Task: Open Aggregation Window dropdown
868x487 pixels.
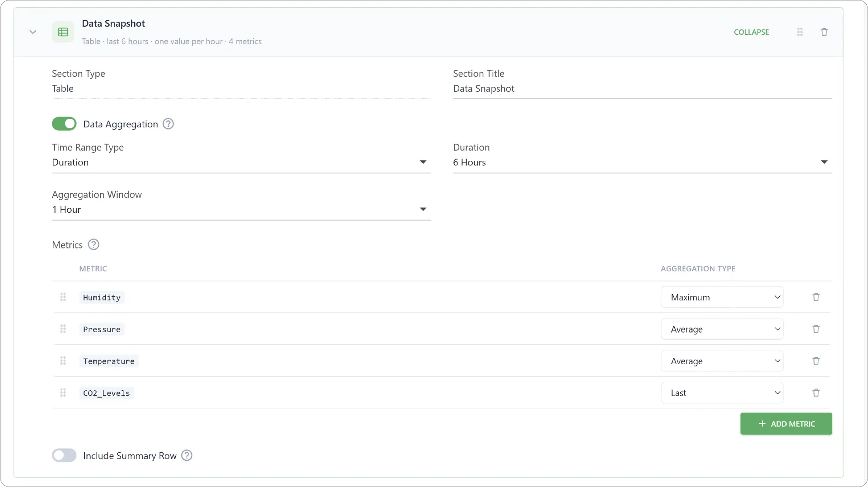Action: pos(241,210)
